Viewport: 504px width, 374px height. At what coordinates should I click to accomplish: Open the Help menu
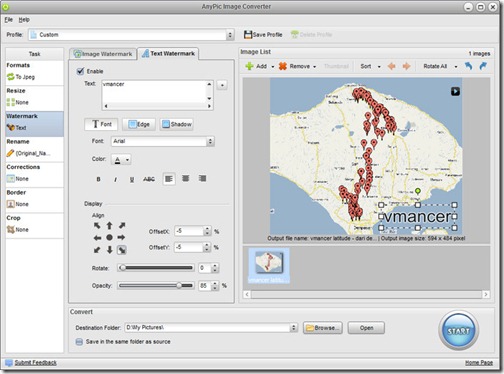coord(24,20)
